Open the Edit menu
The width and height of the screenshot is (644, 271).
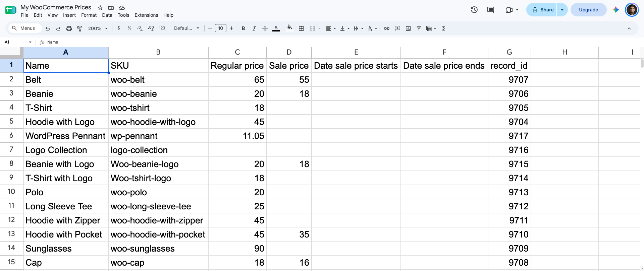point(38,15)
